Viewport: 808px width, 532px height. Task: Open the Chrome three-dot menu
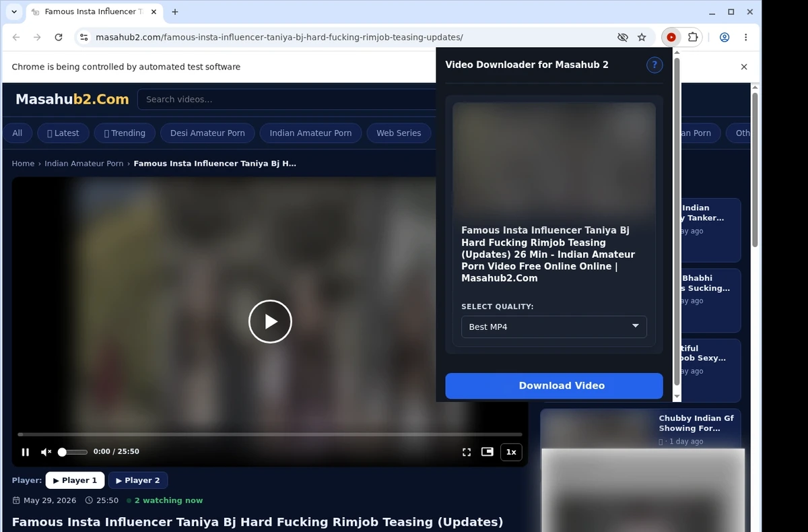tap(746, 38)
